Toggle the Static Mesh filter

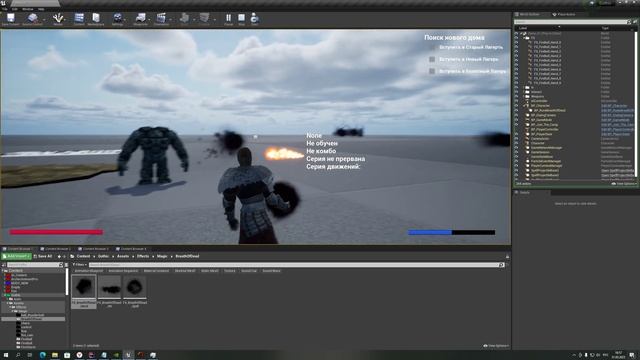pos(210,271)
